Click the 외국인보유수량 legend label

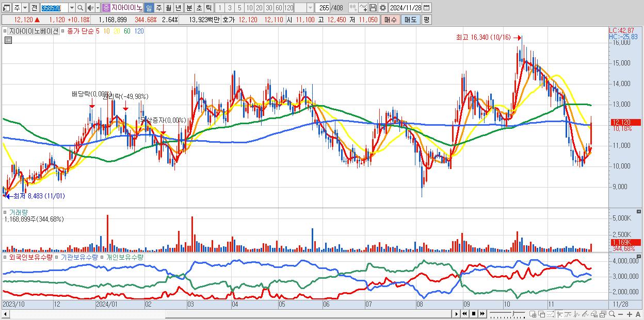[30, 257]
